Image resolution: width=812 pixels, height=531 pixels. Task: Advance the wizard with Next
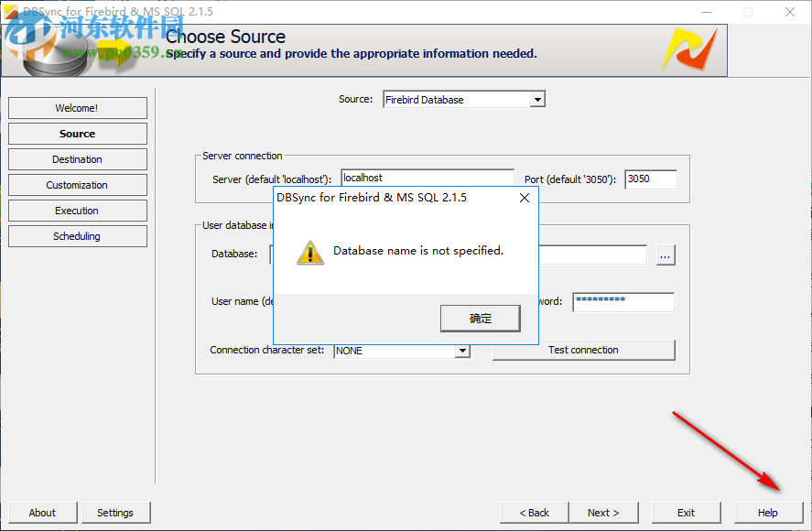tap(603, 513)
